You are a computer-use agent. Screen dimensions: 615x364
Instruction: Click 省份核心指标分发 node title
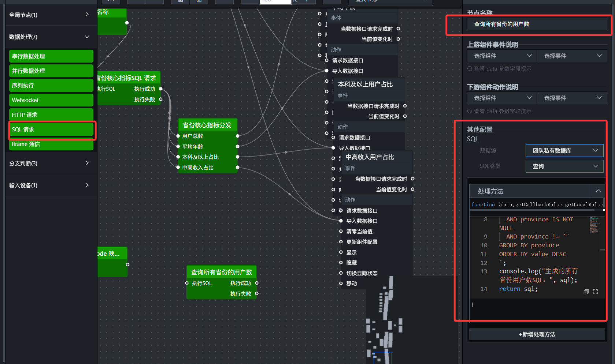click(x=207, y=125)
